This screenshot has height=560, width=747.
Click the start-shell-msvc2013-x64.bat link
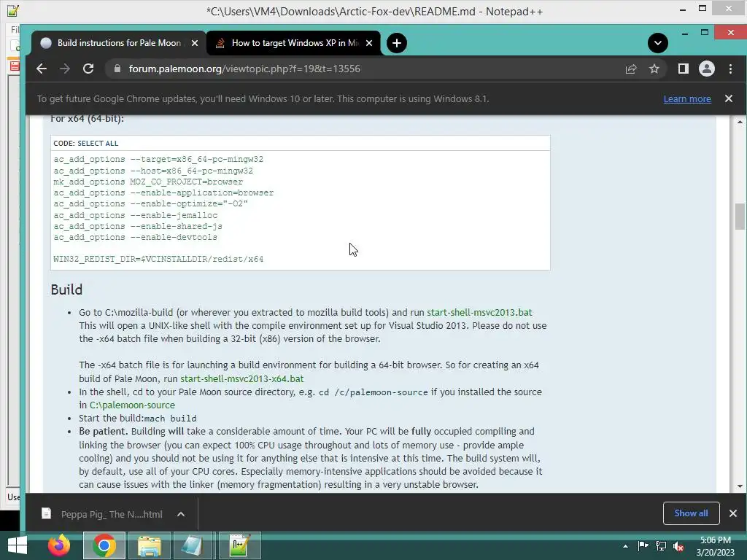coord(242,378)
